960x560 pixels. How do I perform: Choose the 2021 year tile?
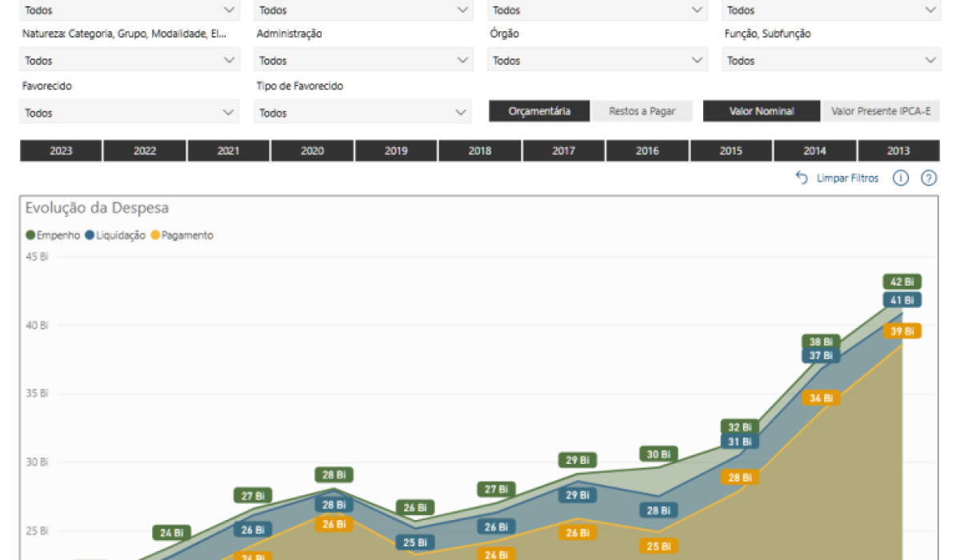229,150
